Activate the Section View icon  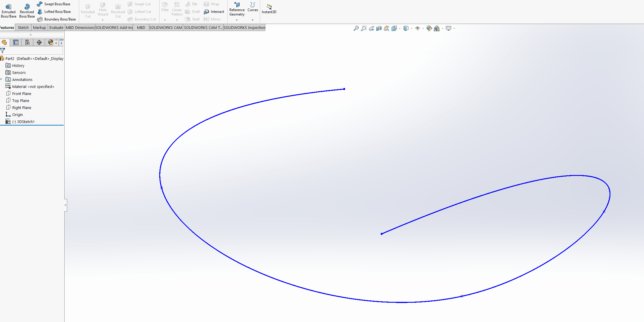pos(379,28)
